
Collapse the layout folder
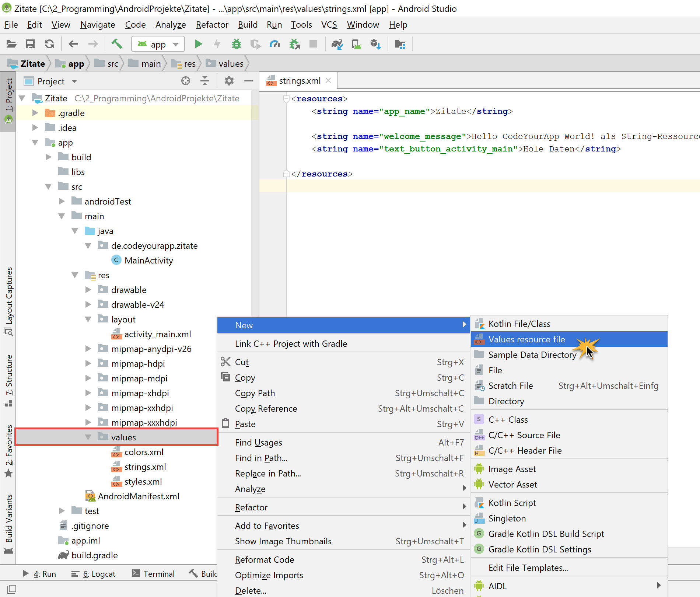[88, 319]
